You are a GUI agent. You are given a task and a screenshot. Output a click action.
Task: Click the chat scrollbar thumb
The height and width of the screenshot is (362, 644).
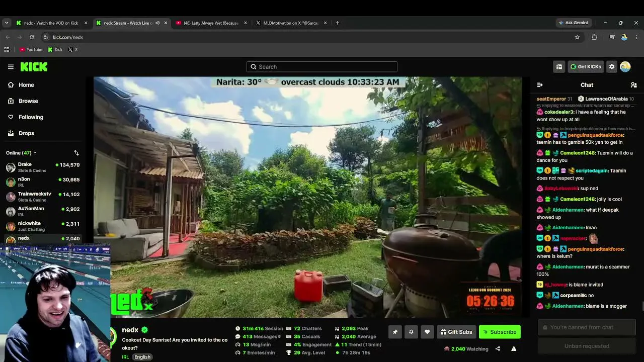642,306
